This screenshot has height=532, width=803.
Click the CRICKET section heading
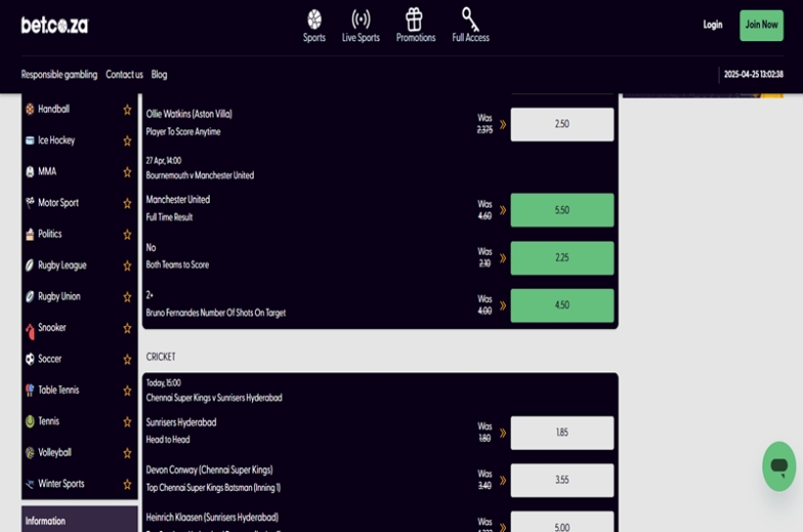(x=161, y=357)
